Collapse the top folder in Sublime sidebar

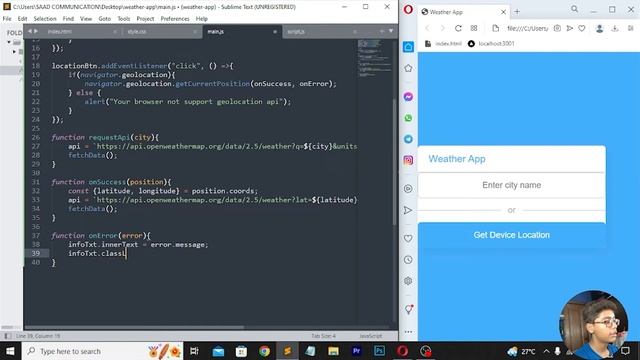point(9,42)
